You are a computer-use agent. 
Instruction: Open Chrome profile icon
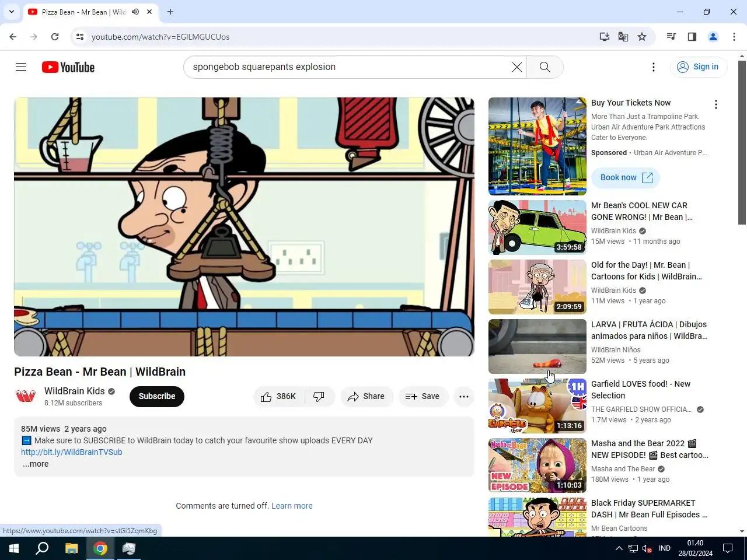[713, 37]
